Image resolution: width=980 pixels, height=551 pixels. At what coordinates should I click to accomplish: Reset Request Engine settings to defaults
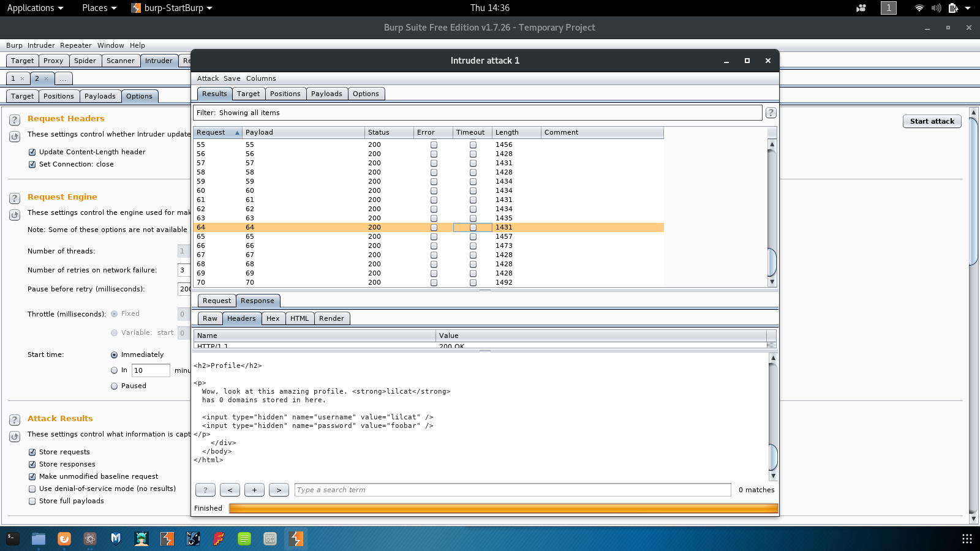15,215
